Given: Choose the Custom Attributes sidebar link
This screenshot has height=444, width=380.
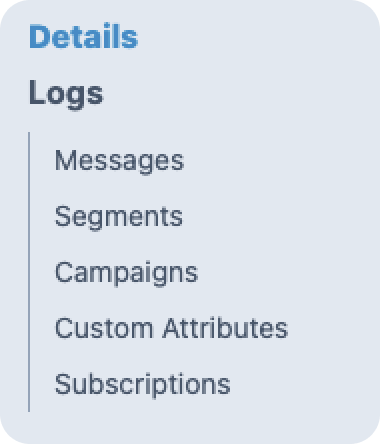Looking at the screenshot, I should click(171, 328).
